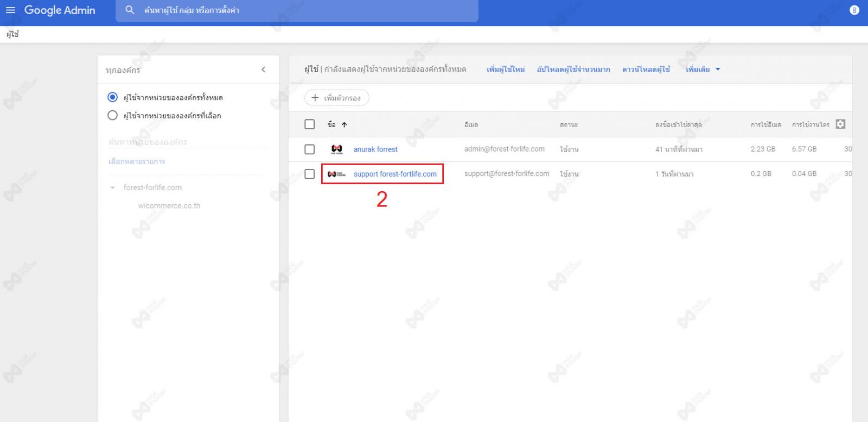The width and height of the screenshot is (868, 422).
Task: Click the Status column header
Action: pos(569,124)
